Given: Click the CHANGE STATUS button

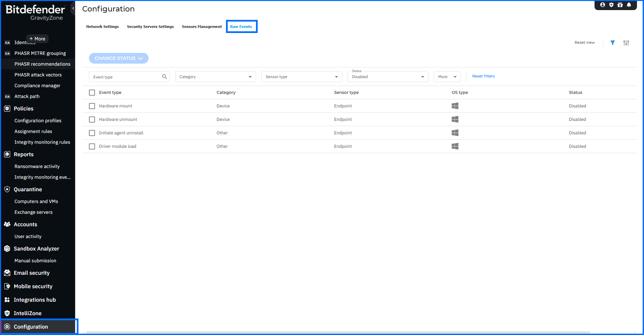Looking at the screenshot, I should pos(119,58).
